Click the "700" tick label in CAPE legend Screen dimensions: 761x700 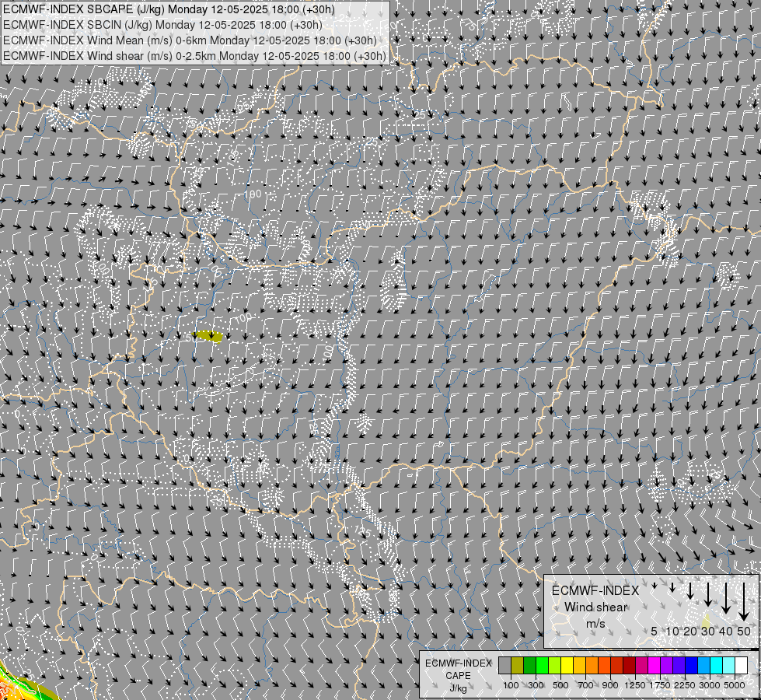click(586, 685)
